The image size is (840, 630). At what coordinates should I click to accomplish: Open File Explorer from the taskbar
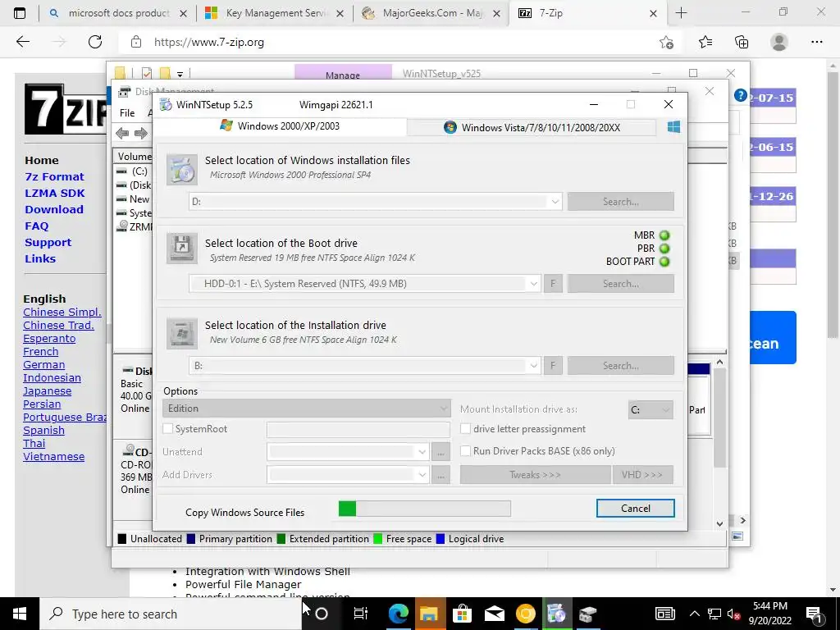pos(428,614)
